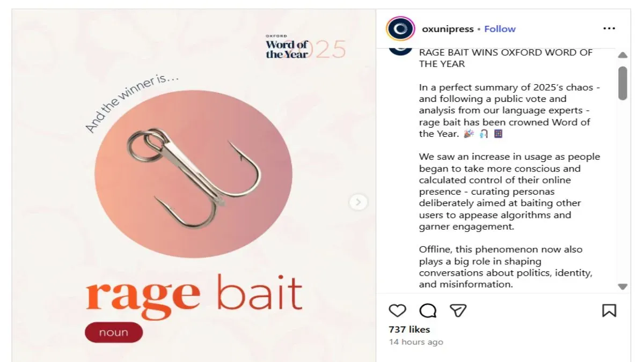The width and height of the screenshot is (644, 362).
Task: Click the RAGE BAIT WINS caption heading
Action: [506, 58]
